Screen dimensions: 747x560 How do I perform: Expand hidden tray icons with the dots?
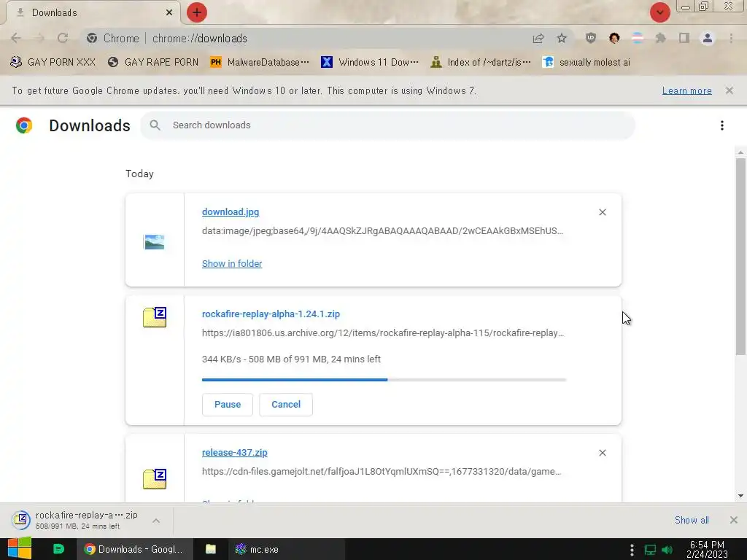pos(632,550)
